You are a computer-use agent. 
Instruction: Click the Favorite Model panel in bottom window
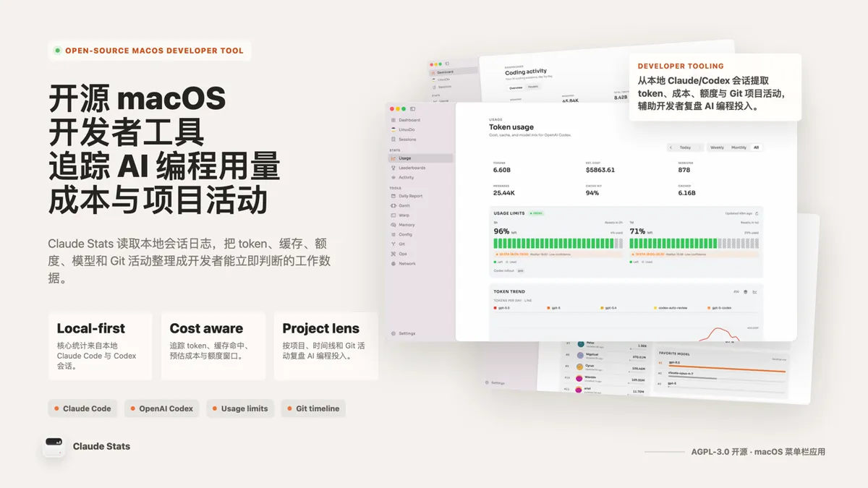point(722,373)
